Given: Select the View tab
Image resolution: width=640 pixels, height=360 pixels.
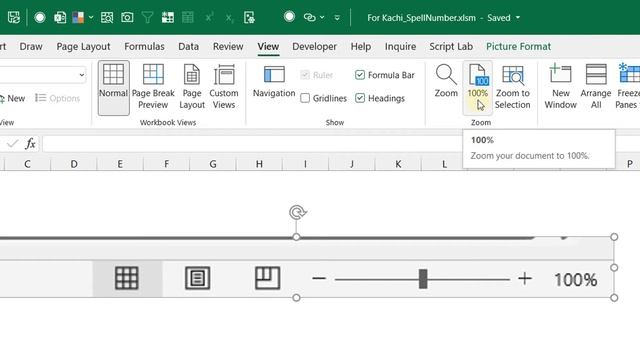Looking at the screenshot, I should click(x=268, y=47).
